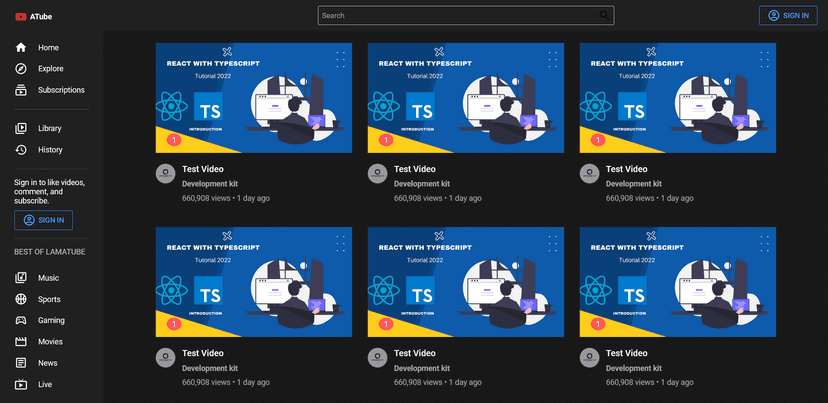828x403 pixels.
Task: Select the Live category label
Action: (45, 385)
